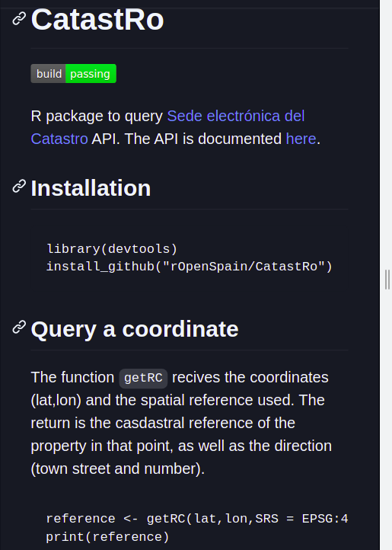Open the API documentation 'here' link
Image resolution: width=392 pixels, height=550 pixels.
coord(301,139)
